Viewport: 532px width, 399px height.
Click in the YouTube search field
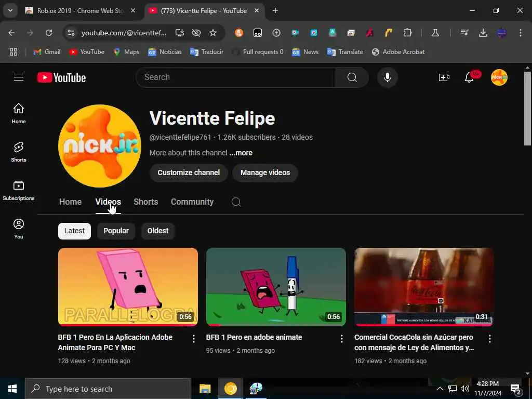[236, 77]
